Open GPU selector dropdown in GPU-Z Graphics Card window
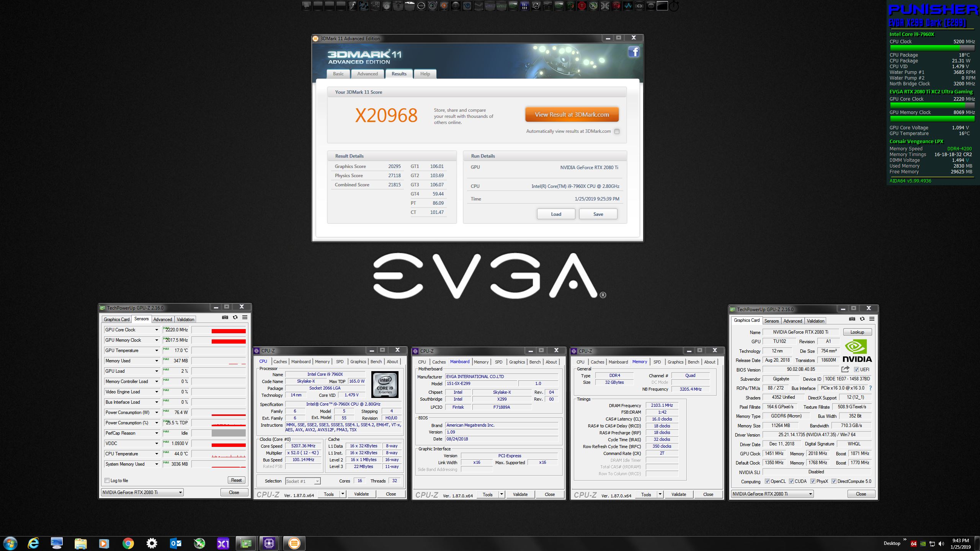The height and width of the screenshot is (551, 980). [x=772, y=494]
